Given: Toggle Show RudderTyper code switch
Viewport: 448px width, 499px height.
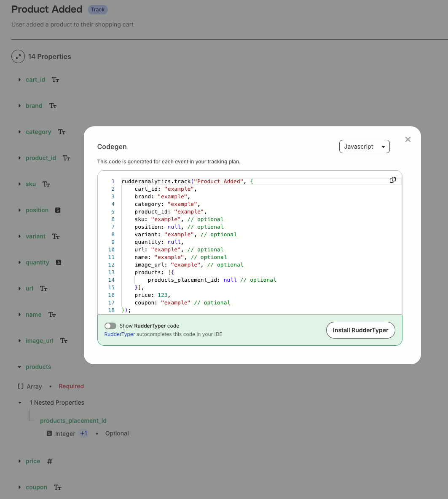Looking at the screenshot, I should pyautogui.click(x=110, y=326).
